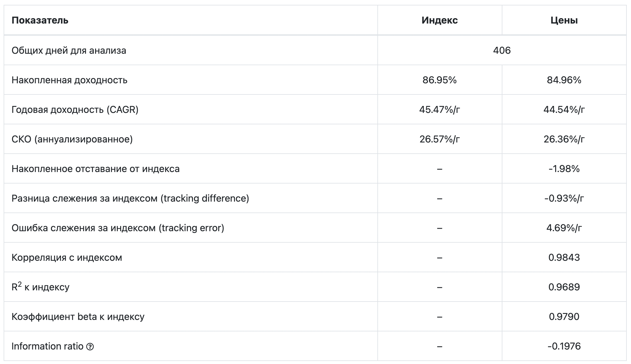Image resolution: width=631 pixels, height=364 pixels.
Task: Click the Information ratio value -0.1976
Action: point(564,346)
